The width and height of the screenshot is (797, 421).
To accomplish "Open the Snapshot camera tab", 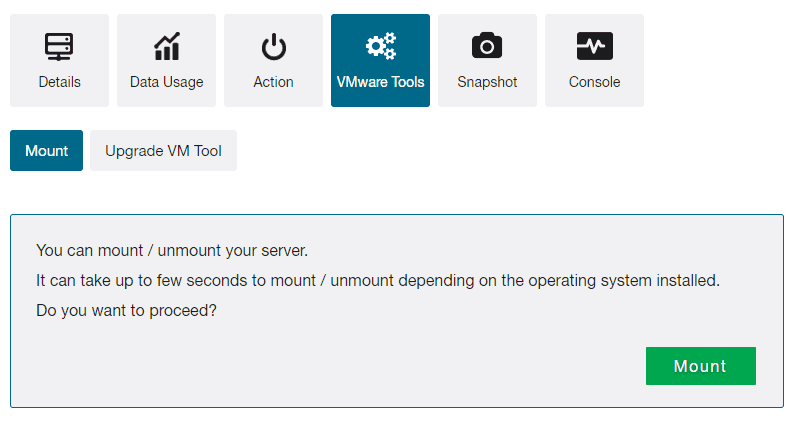I will click(487, 61).
